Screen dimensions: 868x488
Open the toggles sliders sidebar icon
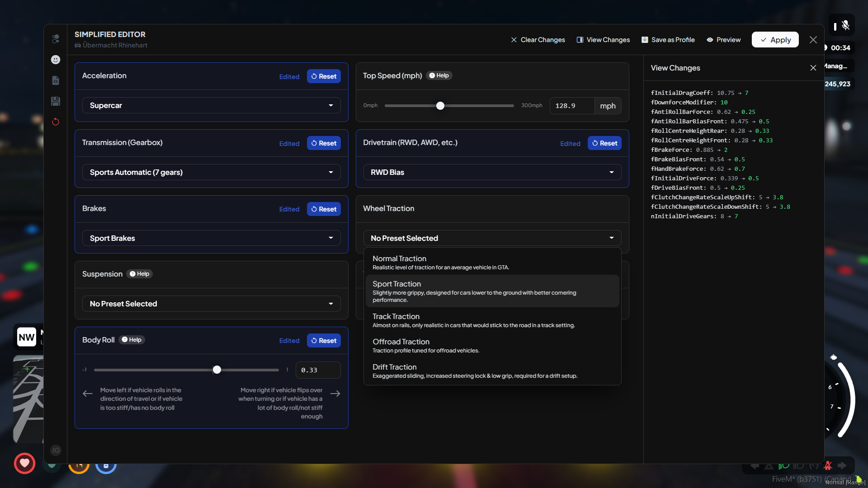[x=56, y=39]
